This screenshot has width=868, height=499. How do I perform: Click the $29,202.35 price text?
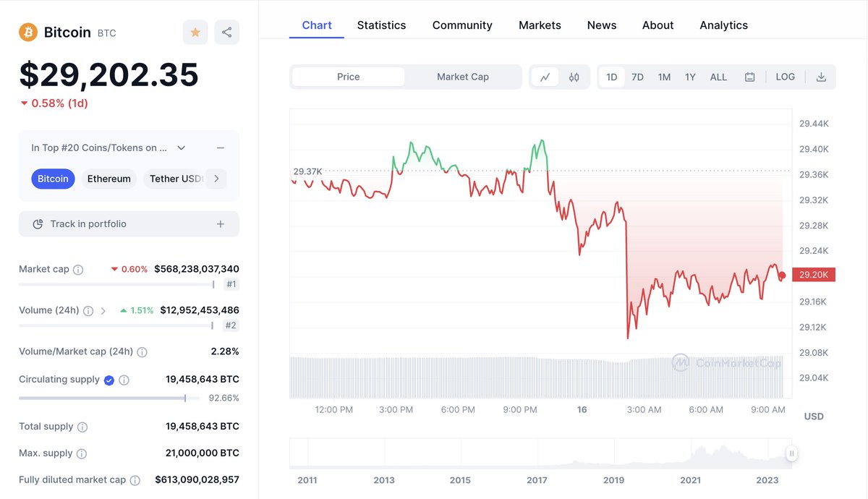point(109,74)
